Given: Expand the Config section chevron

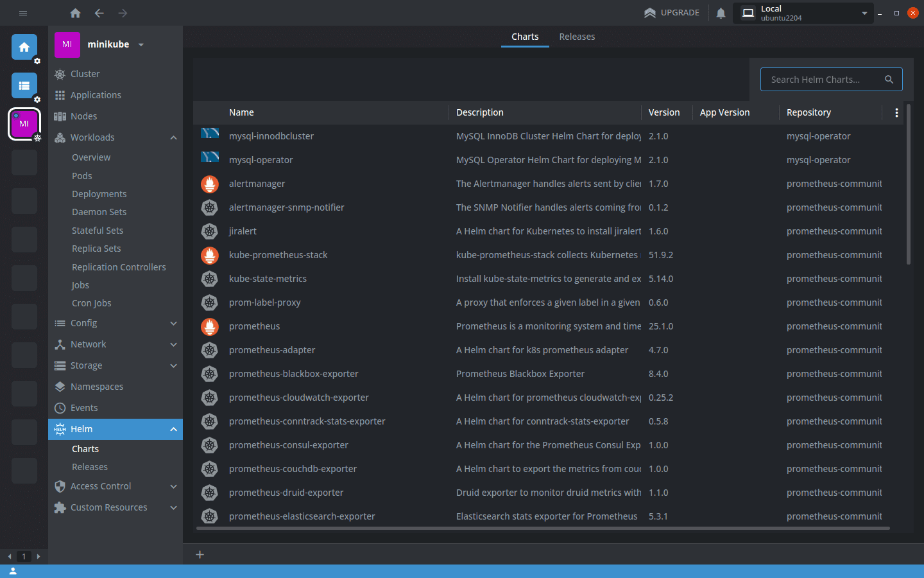Looking at the screenshot, I should [x=173, y=323].
